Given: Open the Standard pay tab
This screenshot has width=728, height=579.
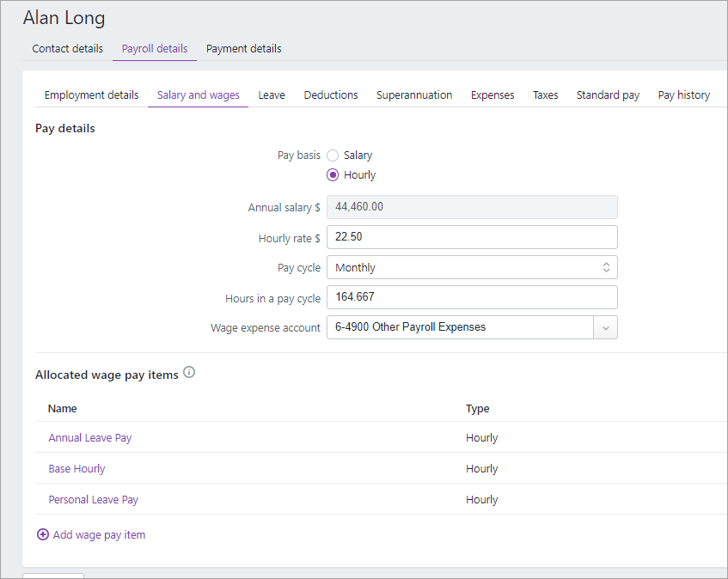Looking at the screenshot, I should pos(608,94).
